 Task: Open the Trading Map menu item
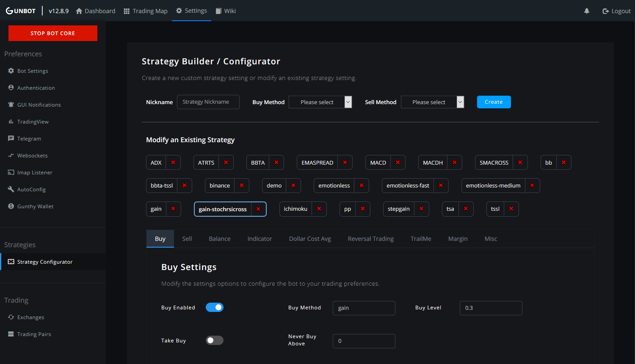click(145, 11)
